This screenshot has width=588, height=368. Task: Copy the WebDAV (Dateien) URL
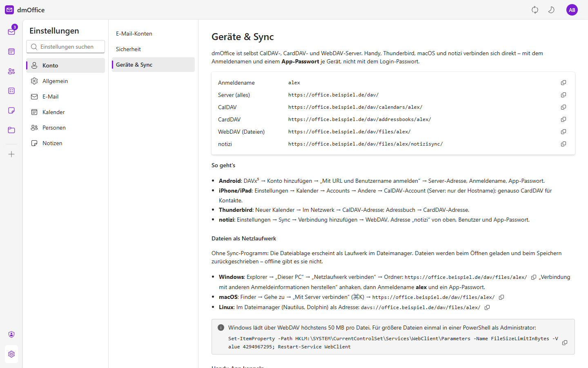point(563,132)
